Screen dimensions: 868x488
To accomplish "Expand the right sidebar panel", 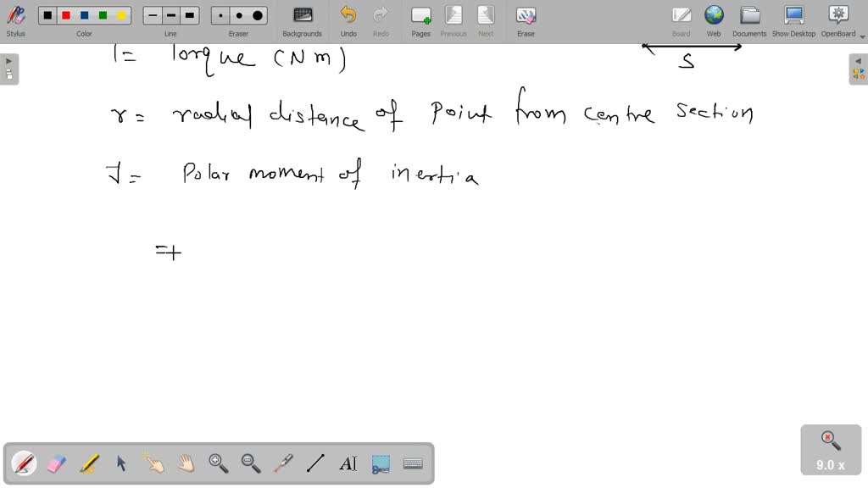I will pyautogui.click(x=860, y=60).
